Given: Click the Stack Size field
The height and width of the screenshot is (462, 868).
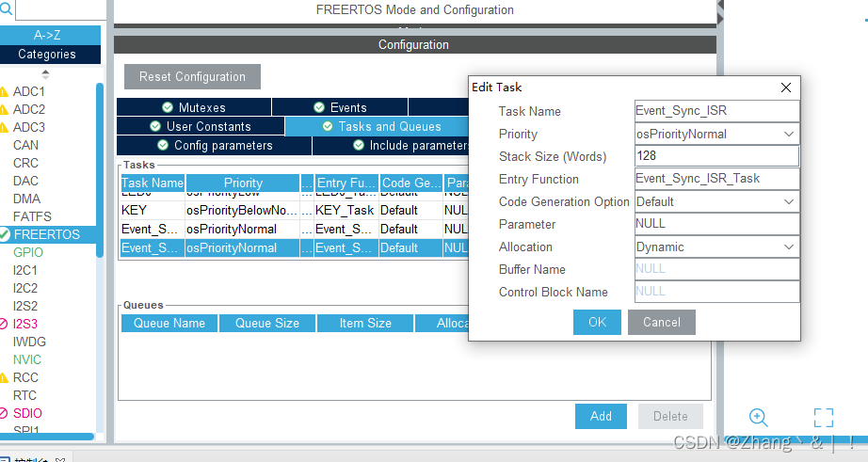Looking at the screenshot, I should (x=716, y=156).
